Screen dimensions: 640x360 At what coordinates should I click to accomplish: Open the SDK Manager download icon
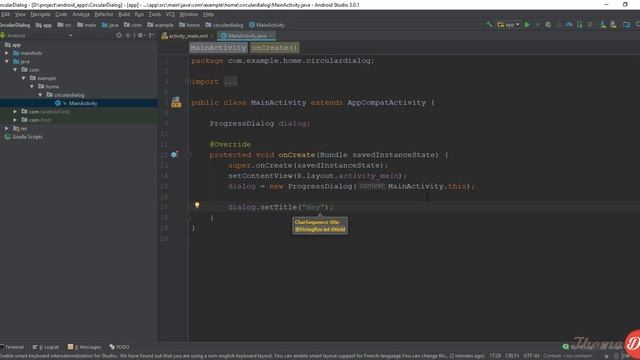(x=603, y=25)
